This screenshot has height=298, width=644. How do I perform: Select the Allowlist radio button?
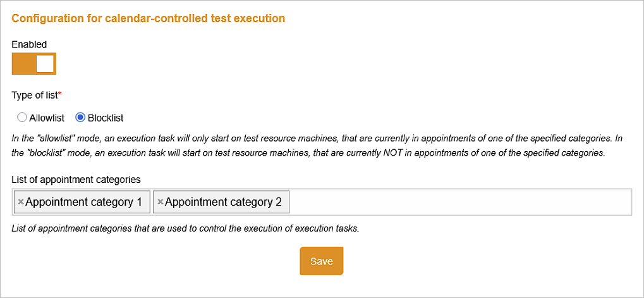tap(21, 118)
